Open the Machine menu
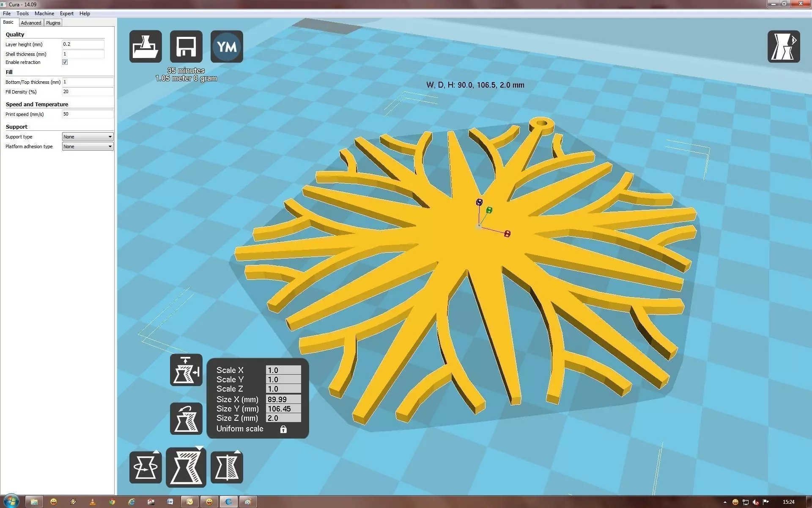 pyautogui.click(x=44, y=14)
